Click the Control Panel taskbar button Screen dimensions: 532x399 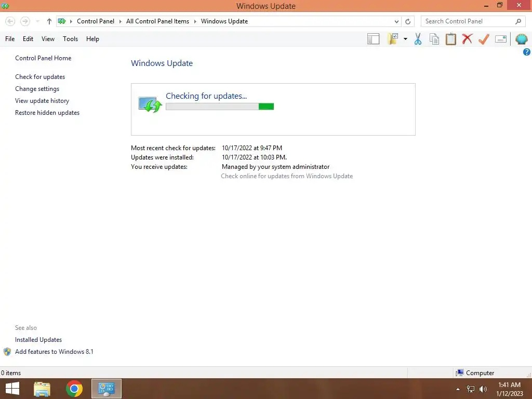pyautogui.click(x=107, y=389)
